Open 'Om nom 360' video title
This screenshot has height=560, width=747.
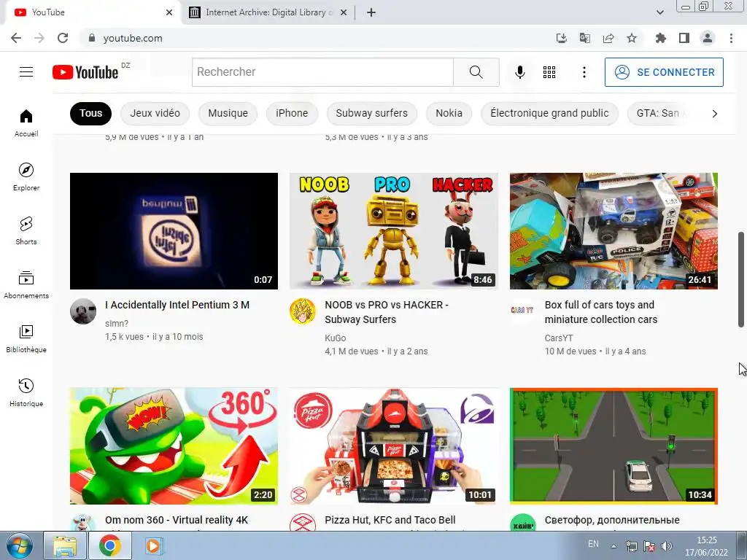(177, 520)
